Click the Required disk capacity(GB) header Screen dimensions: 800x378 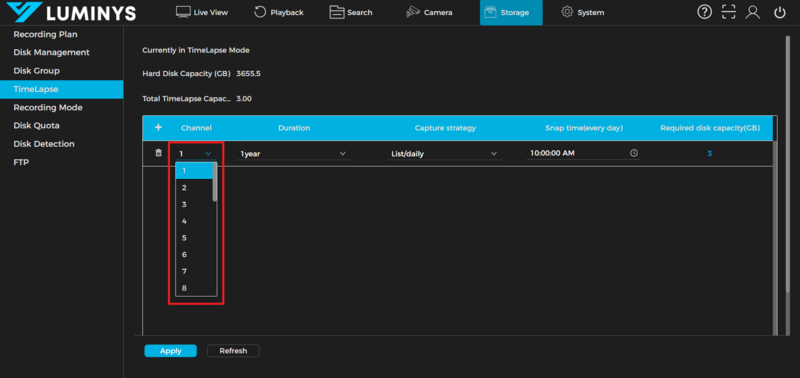pos(710,128)
